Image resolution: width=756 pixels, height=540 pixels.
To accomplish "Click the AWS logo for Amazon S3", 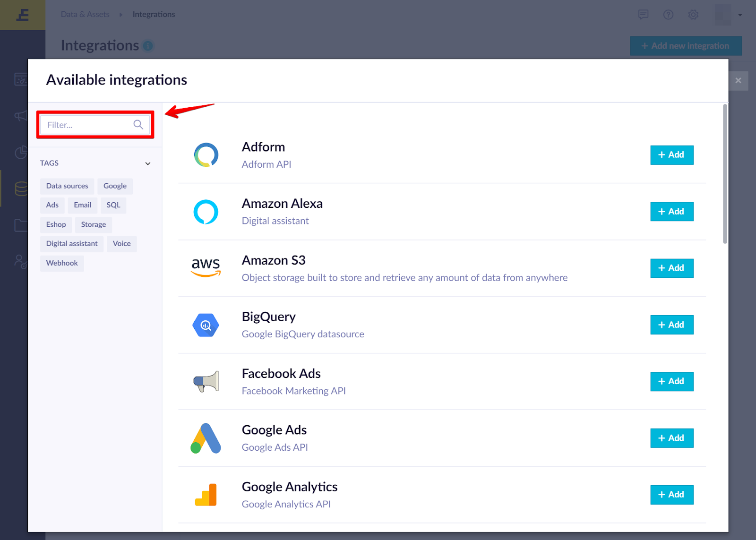I will coord(206,267).
